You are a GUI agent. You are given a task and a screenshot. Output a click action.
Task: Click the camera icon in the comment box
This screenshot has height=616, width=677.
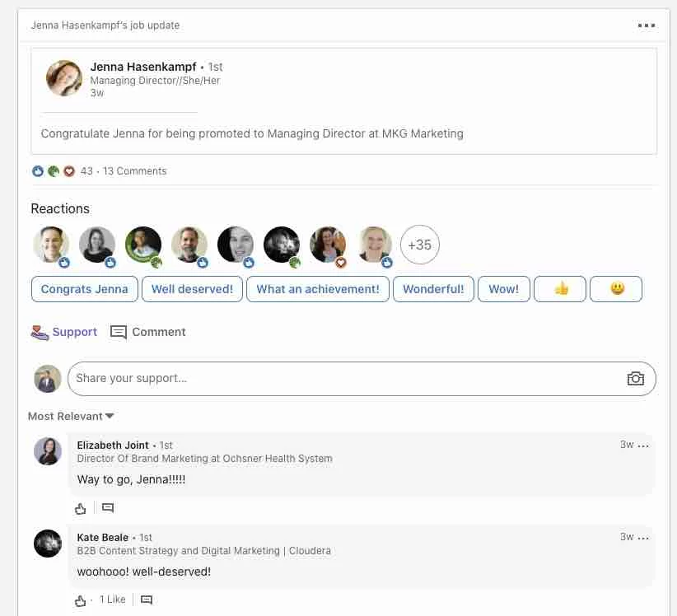(635, 379)
